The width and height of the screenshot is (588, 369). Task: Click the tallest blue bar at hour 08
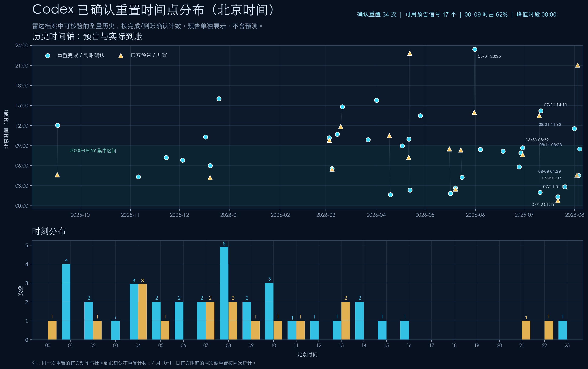tap(224, 293)
